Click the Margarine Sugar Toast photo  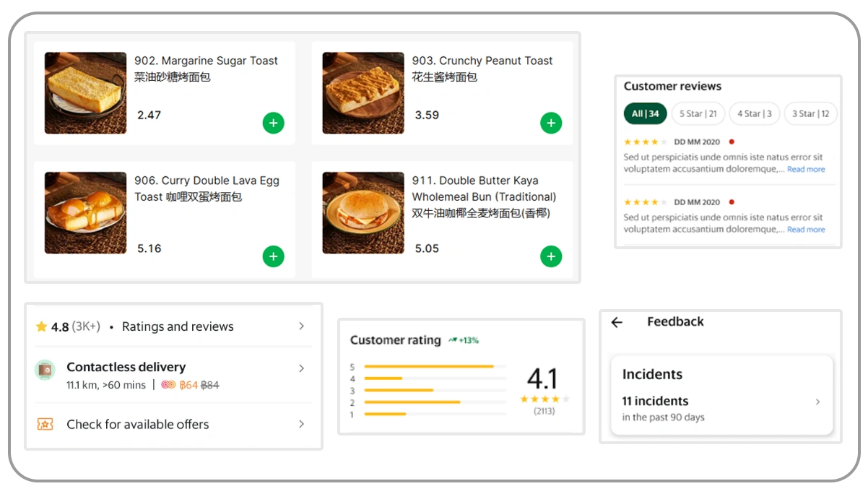tap(84, 92)
